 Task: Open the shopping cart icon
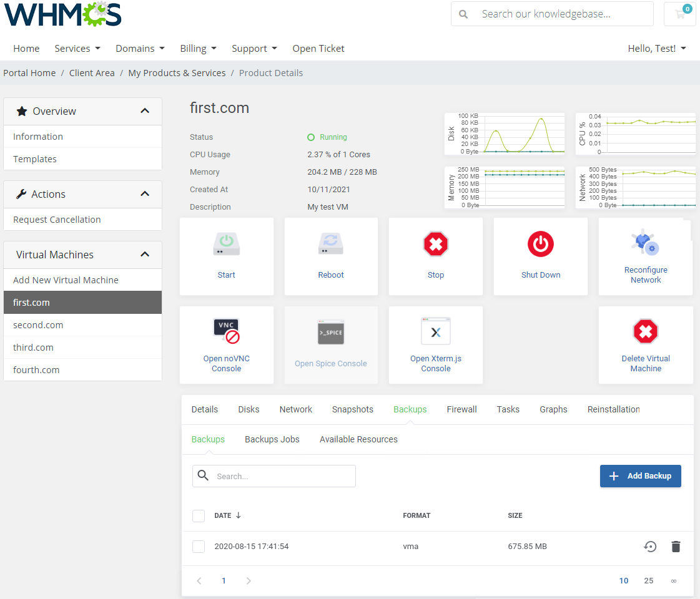click(x=680, y=14)
